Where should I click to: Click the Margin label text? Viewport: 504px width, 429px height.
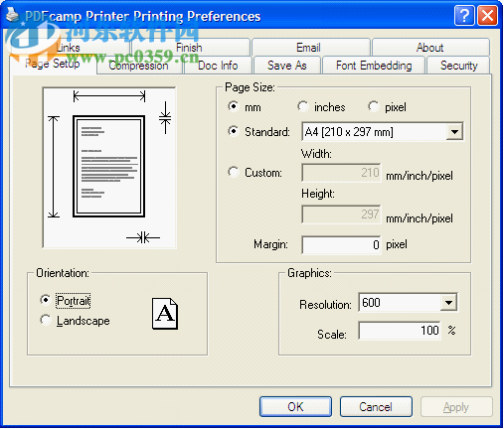tap(270, 244)
